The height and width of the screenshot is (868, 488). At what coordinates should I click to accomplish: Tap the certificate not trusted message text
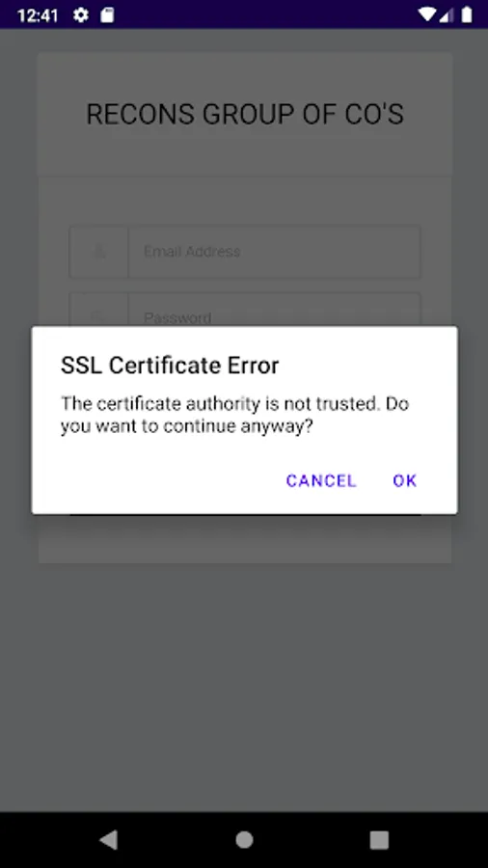(234, 415)
